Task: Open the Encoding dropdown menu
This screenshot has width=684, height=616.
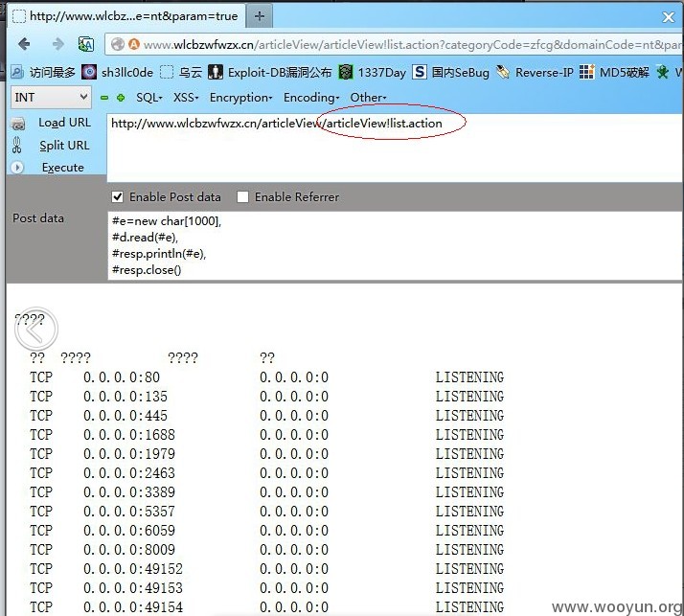Action: tap(311, 98)
